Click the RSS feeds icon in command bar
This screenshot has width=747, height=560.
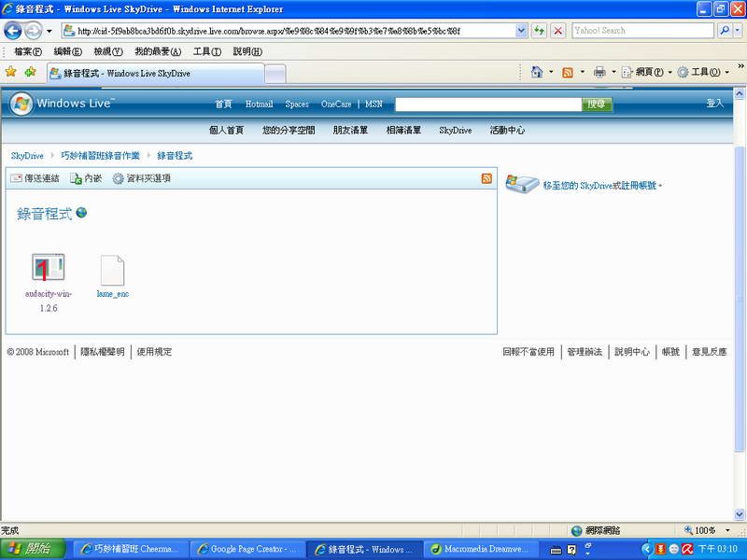(568, 73)
